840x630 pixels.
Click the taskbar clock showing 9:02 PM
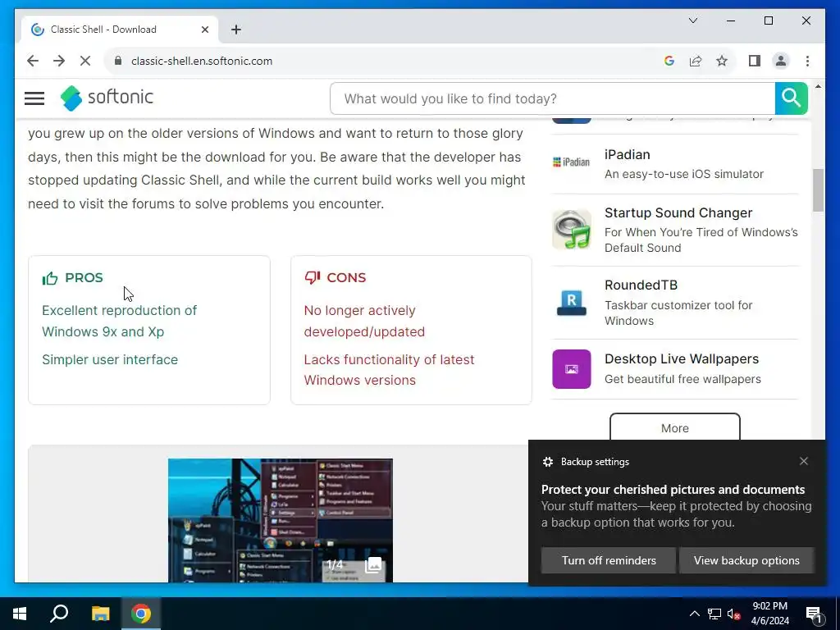pyautogui.click(x=769, y=614)
